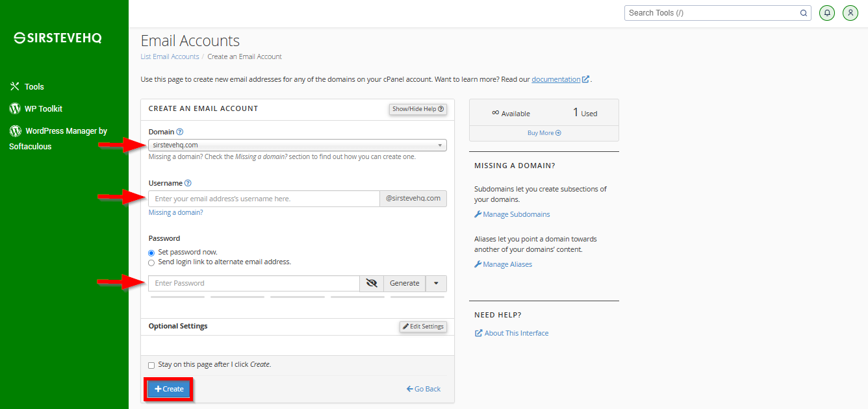
Task: Click the Email Accounts page heading
Action: [x=190, y=41]
